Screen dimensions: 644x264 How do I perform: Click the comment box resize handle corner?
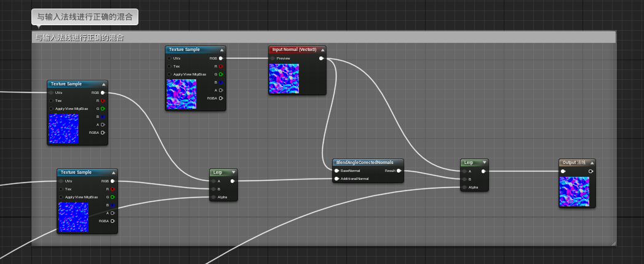614,244
